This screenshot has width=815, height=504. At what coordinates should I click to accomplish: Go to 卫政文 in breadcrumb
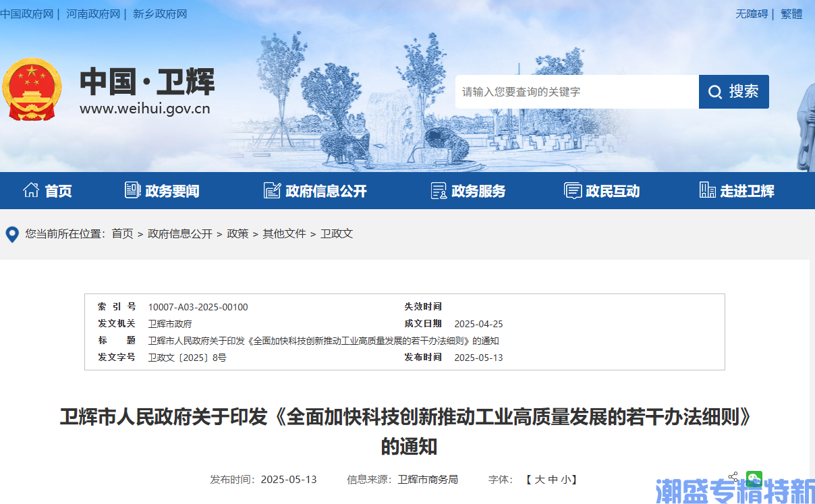pos(337,233)
